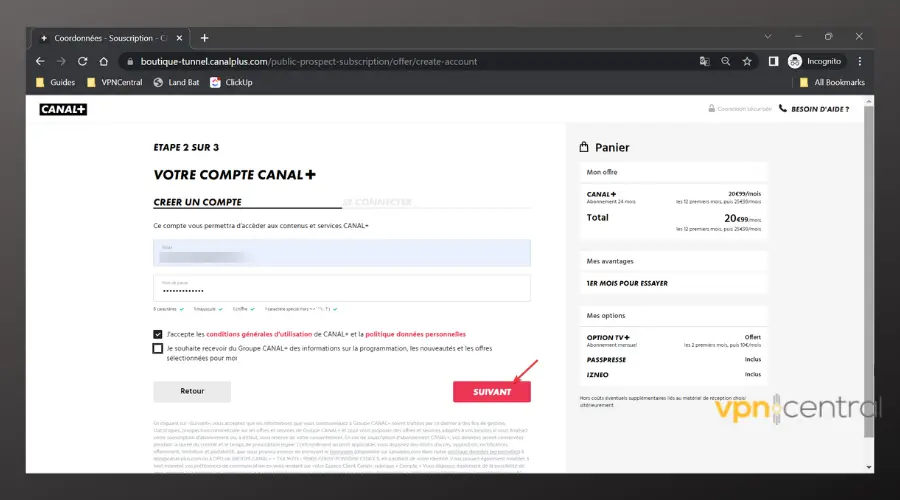Bookmark this page with star
This screenshot has height=500, width=900.
point(747,61)
